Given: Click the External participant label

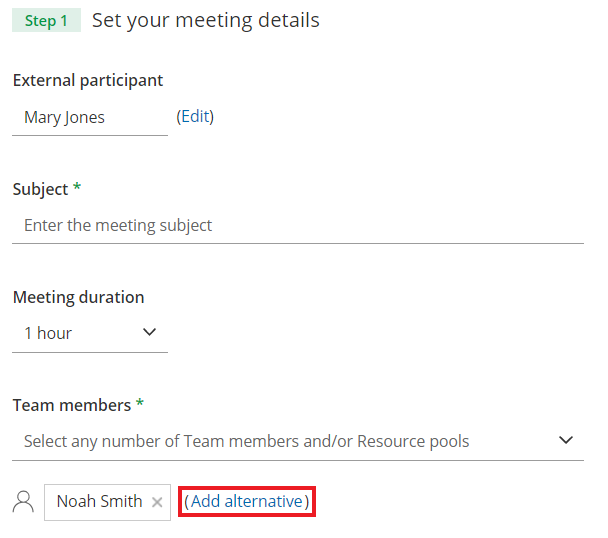Looking at the screenshot, I should point(88,80).
